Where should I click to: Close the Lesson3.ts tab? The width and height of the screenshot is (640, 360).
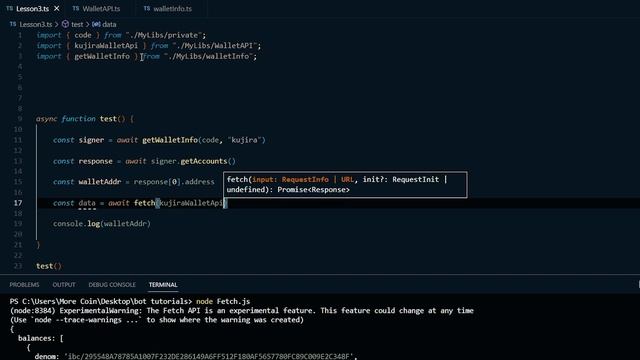(x=56, y=8)
